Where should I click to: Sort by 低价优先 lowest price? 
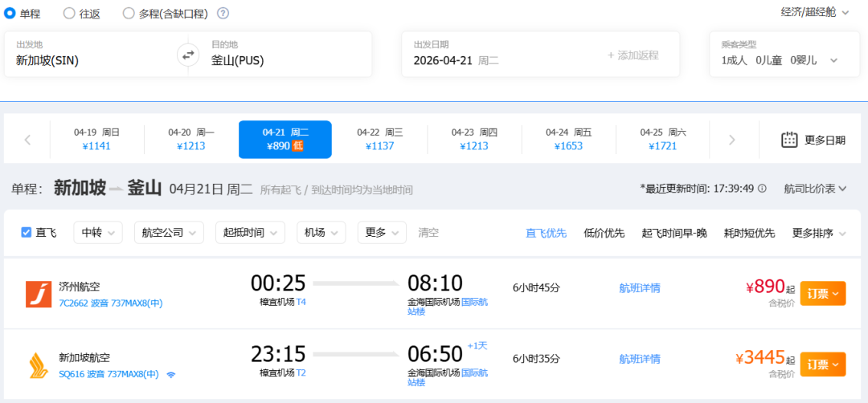coord(604,233)
